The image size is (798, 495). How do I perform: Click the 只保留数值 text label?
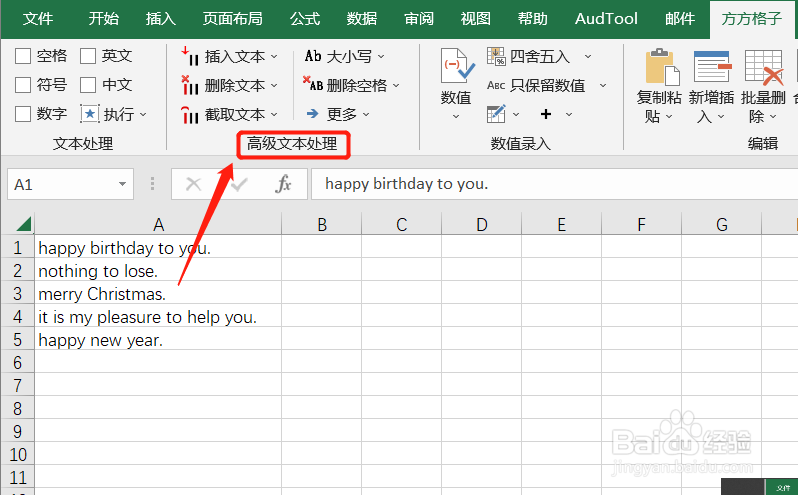pos(548,85)
